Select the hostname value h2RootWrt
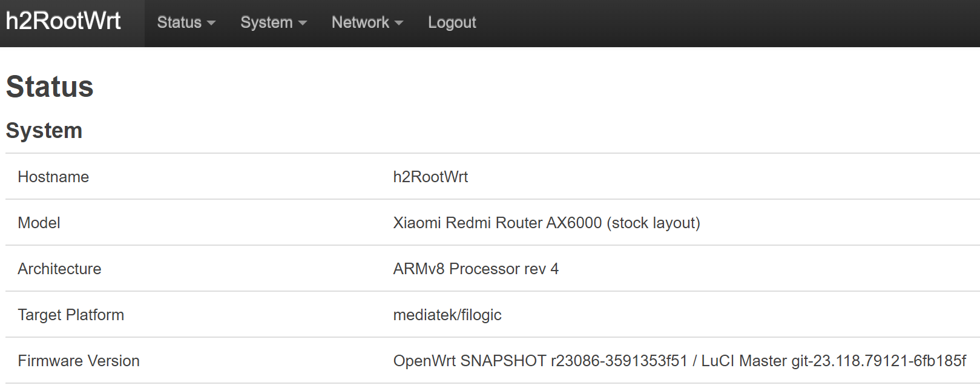980x391 pixels. 430,177
